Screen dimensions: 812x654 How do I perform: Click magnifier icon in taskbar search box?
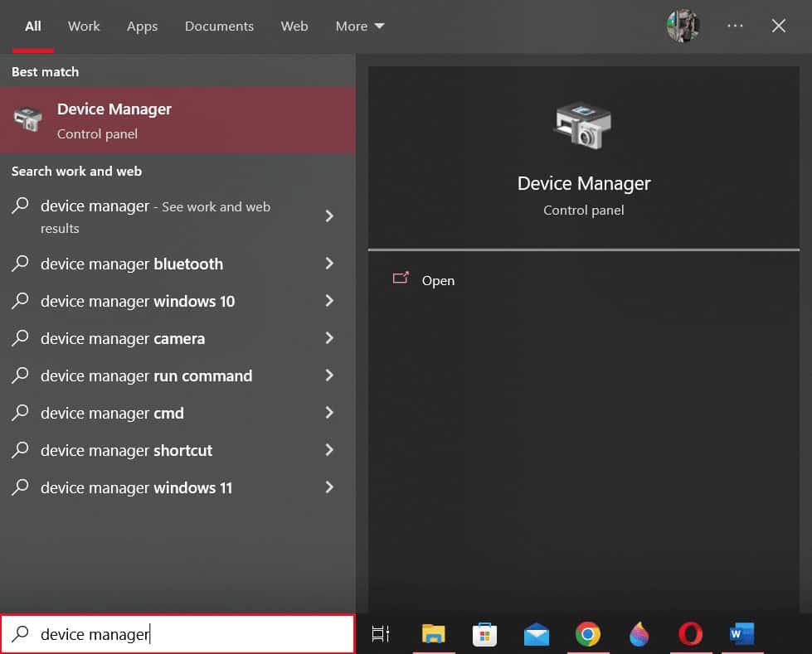coord(20,633)
